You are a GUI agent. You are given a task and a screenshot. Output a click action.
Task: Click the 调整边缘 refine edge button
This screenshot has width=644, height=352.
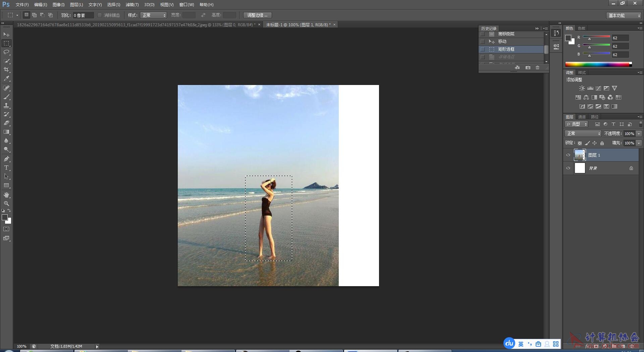(x=257, y=15)
